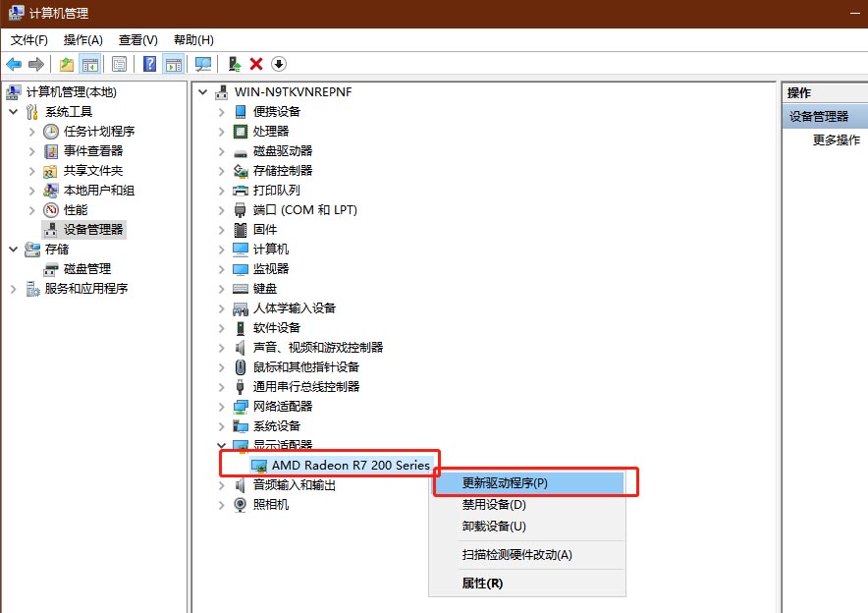Click the blue Help question mark icon
Viewport: 868px width, 613px height.
(x=150, y=64)
